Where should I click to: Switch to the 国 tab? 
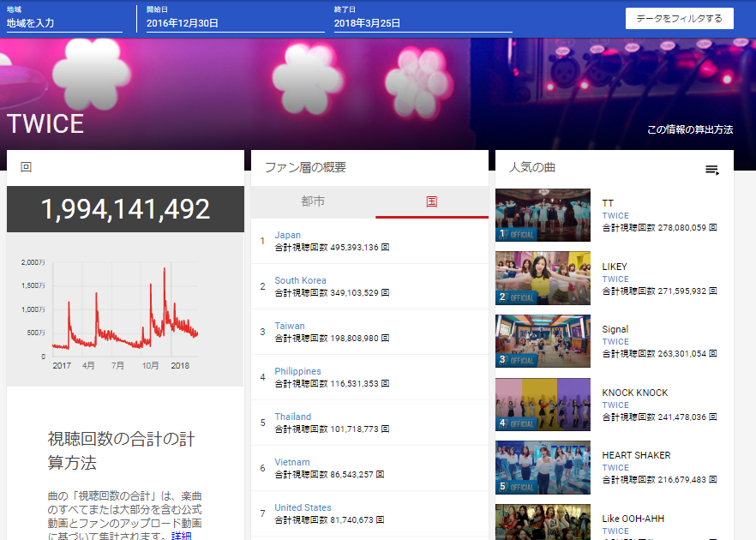click(x=431, y=201)
